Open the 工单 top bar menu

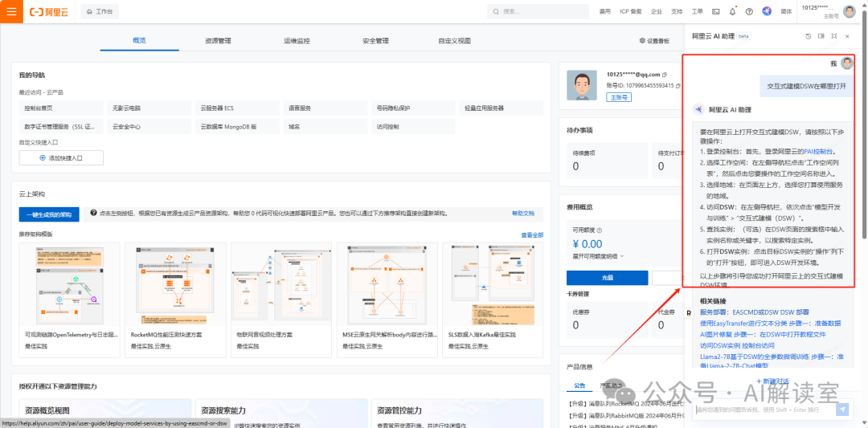point(697,11)
